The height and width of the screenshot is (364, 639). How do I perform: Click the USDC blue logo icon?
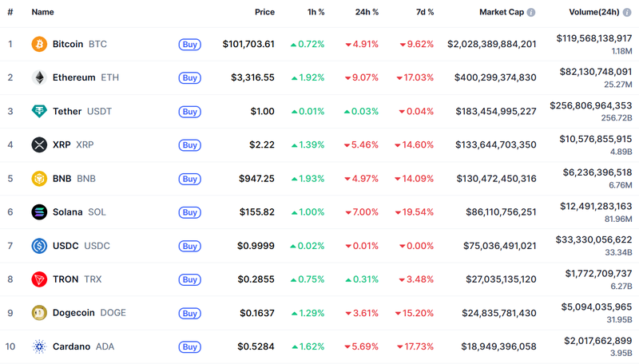[39, 245]
